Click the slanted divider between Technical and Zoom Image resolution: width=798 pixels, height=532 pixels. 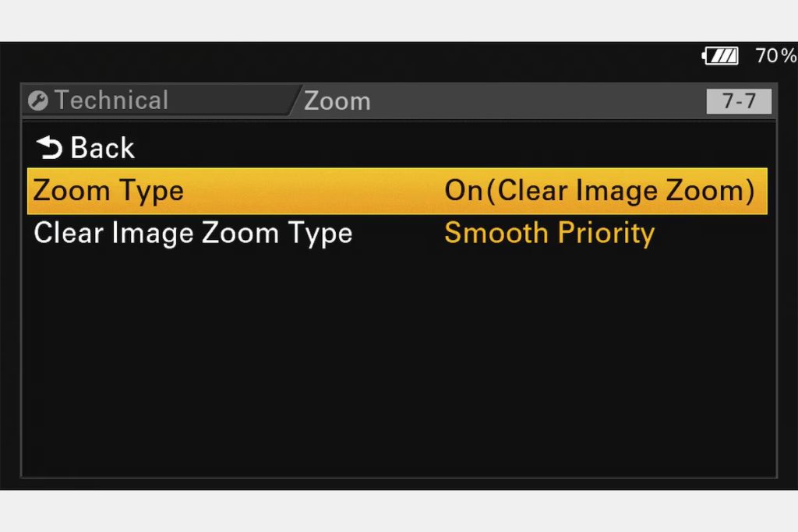(295, 100)
